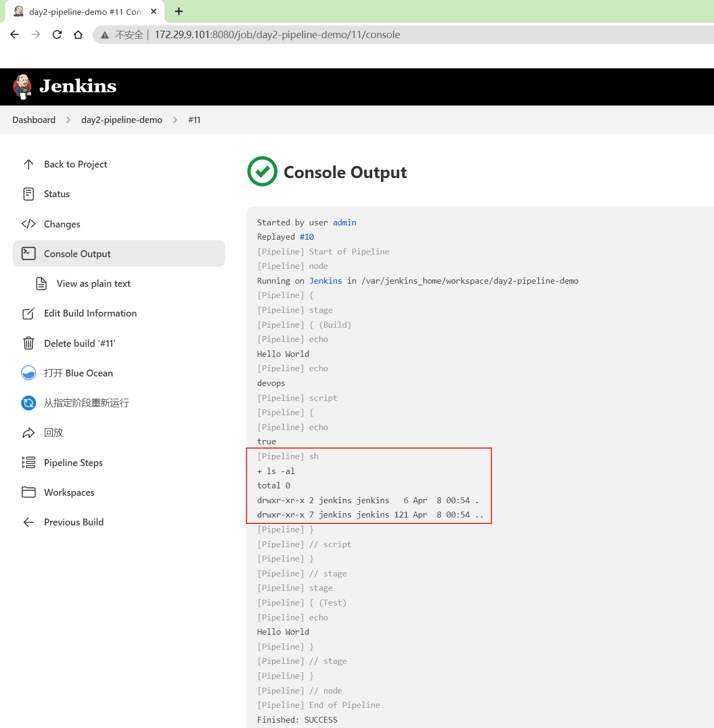Select Edit Build Information

tap(119, 313)
